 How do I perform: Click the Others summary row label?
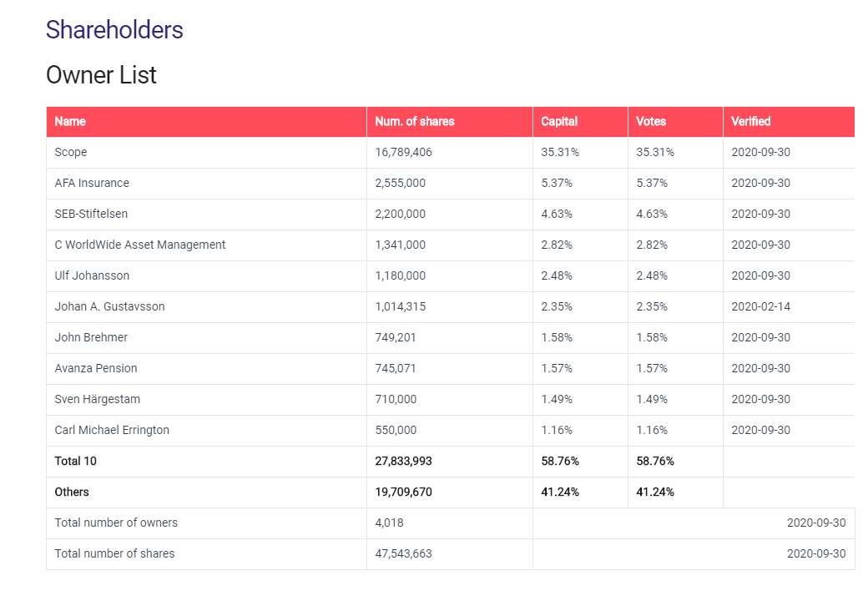pyautogui.click(x=72, y=492)
